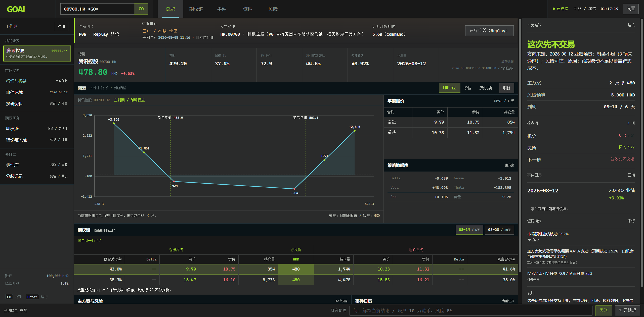Open 设置 settings button

pyautogui.click(x=631, y=9)
